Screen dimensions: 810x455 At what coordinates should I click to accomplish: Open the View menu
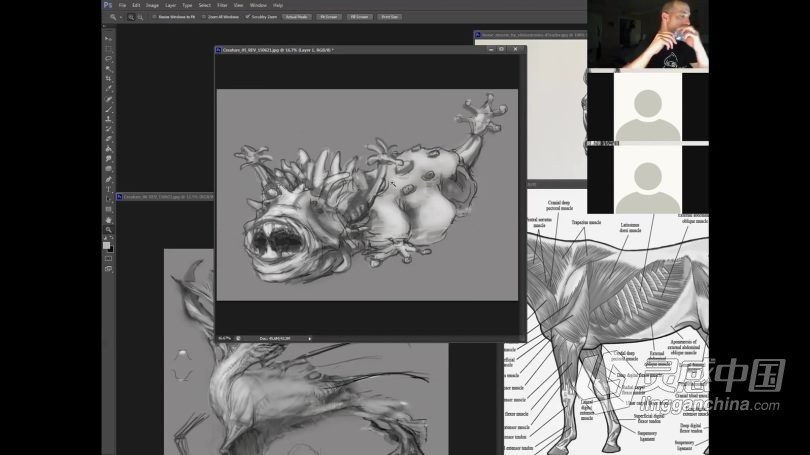coord(238,5)
